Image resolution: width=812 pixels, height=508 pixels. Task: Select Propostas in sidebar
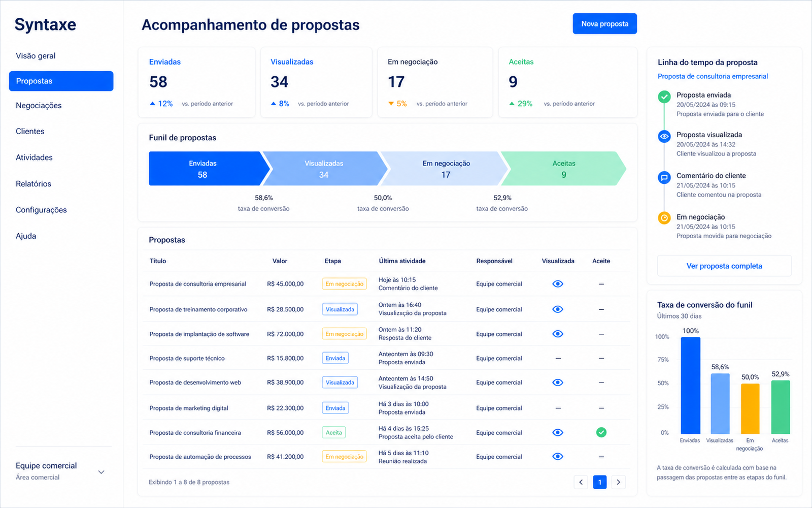click(x=61, y=81)
